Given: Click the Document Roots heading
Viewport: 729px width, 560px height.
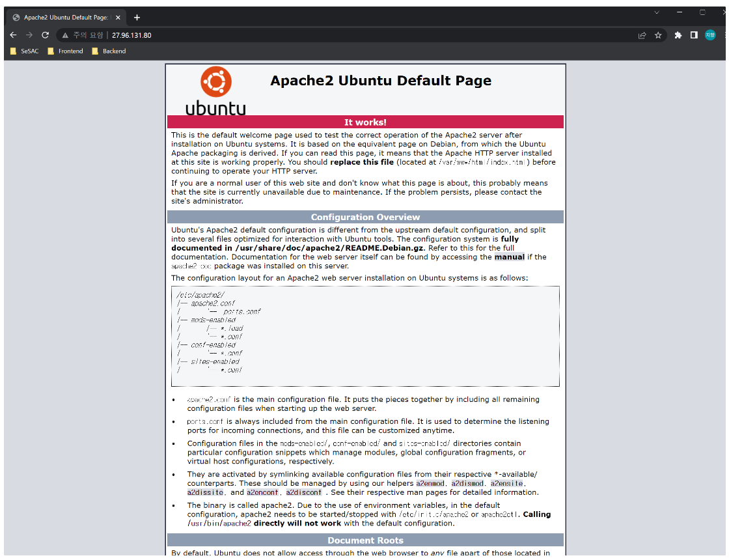Looking at the screenshot, I should (x=365, y=540).
